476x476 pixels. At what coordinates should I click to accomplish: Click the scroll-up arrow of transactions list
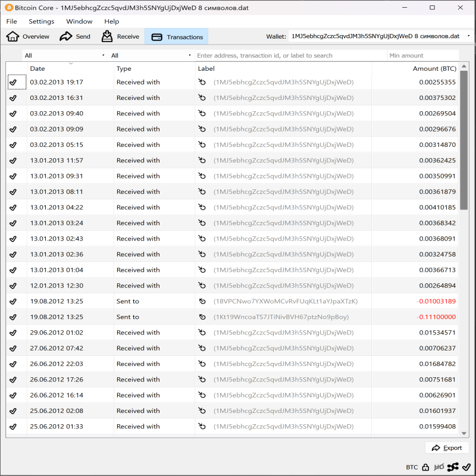tap(464, 66)
